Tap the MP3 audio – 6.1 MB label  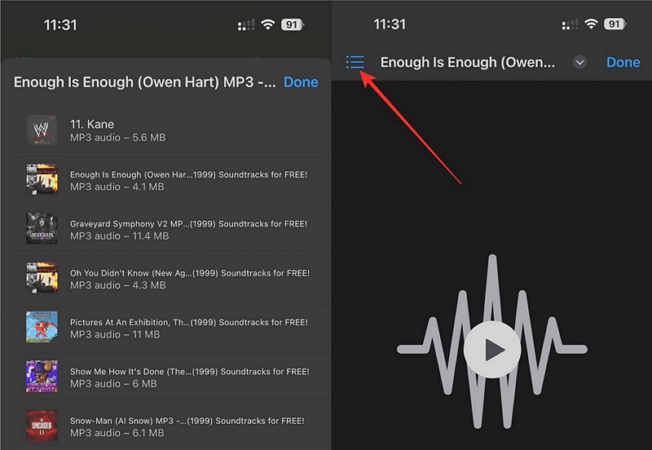(117, 433)
